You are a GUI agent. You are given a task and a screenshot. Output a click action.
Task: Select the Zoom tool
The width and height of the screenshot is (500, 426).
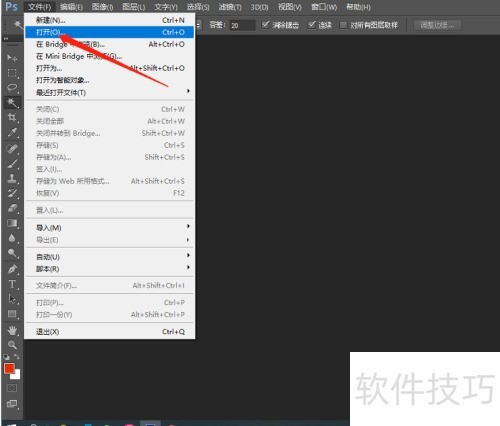point(12,345)
